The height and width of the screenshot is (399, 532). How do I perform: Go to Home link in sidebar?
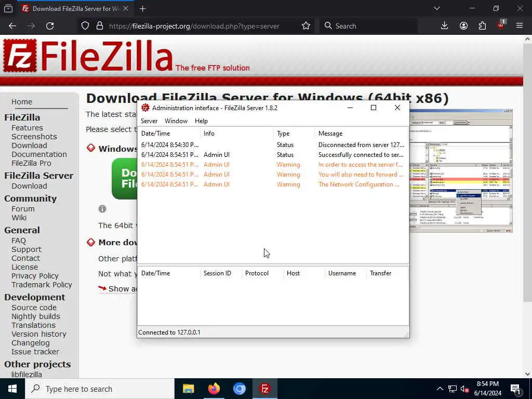[x=22, y=102]
